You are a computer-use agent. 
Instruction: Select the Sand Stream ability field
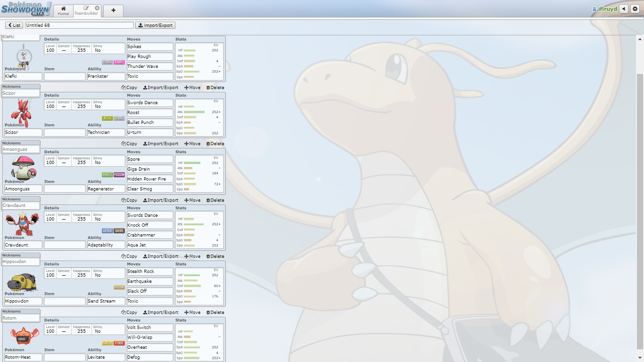coord(106,301)
